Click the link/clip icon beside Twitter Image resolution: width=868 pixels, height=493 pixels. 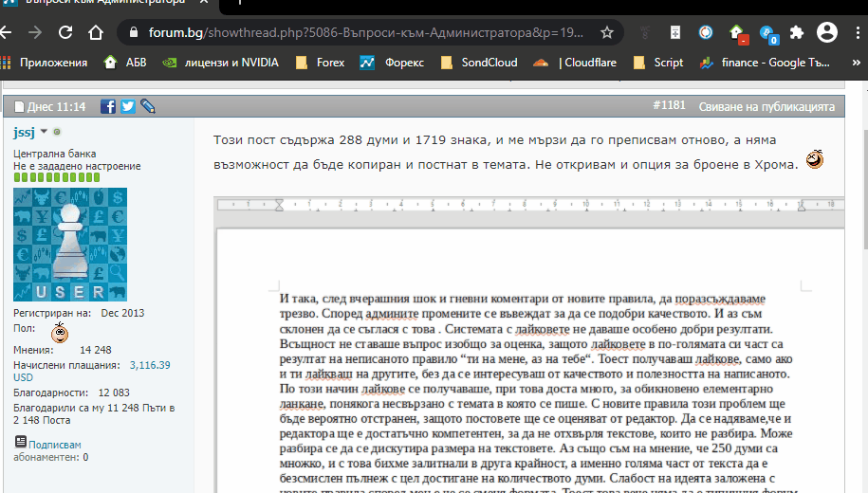coord(147,106)
